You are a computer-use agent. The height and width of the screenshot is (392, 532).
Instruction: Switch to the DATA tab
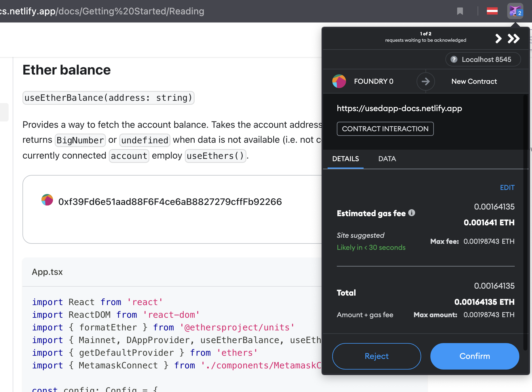387,159
